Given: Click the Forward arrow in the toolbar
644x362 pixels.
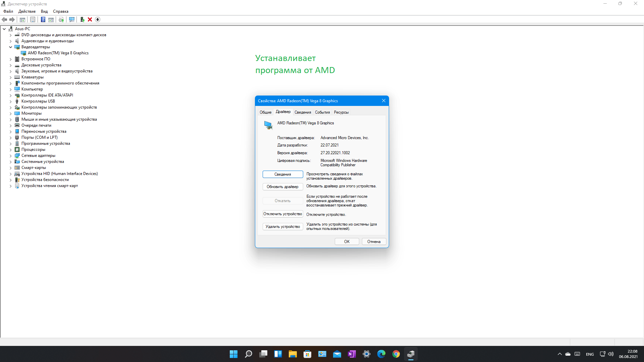Looking at the screenshot, I should click(12, 19).
